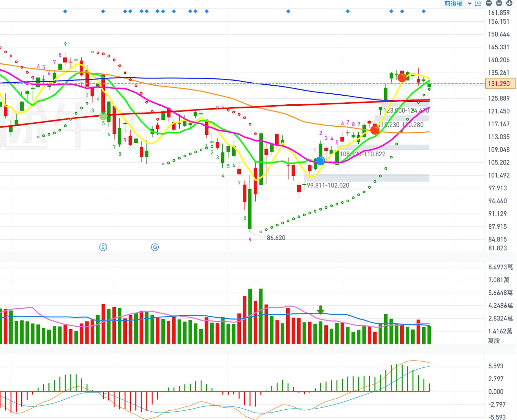Click price axis value 94.460
Image resolution: width=517 pixels, height=420 pixels.
pos(498,201)
